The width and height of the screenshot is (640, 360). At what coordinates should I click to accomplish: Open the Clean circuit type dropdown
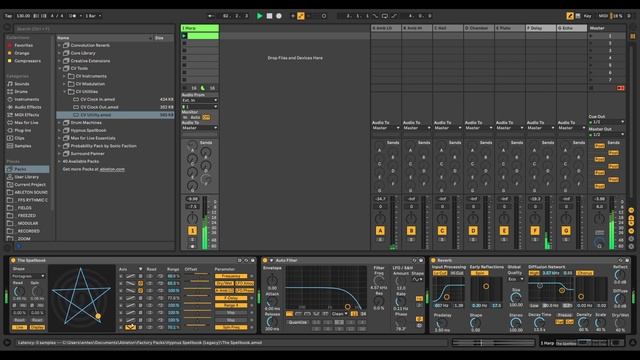[x=340, y=314]
